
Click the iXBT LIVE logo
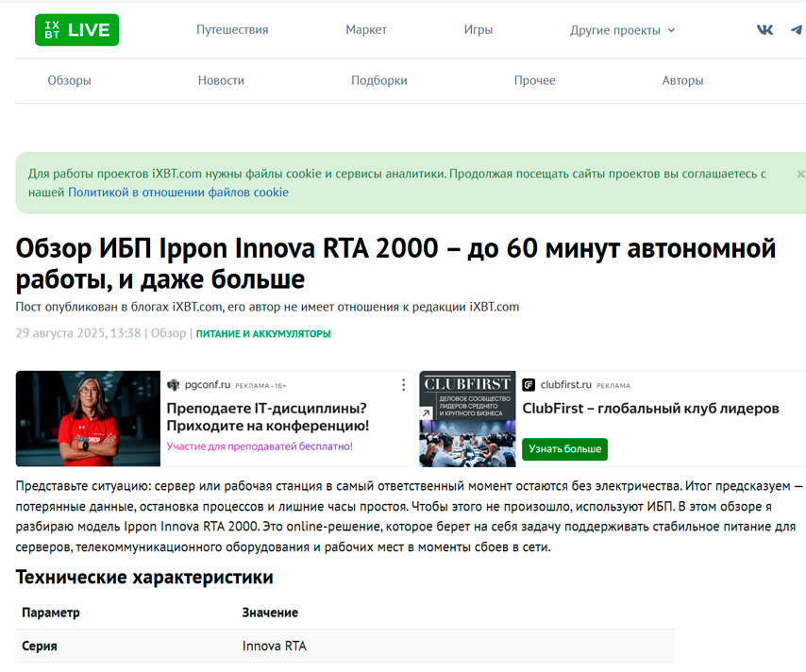tap(76, 30)
